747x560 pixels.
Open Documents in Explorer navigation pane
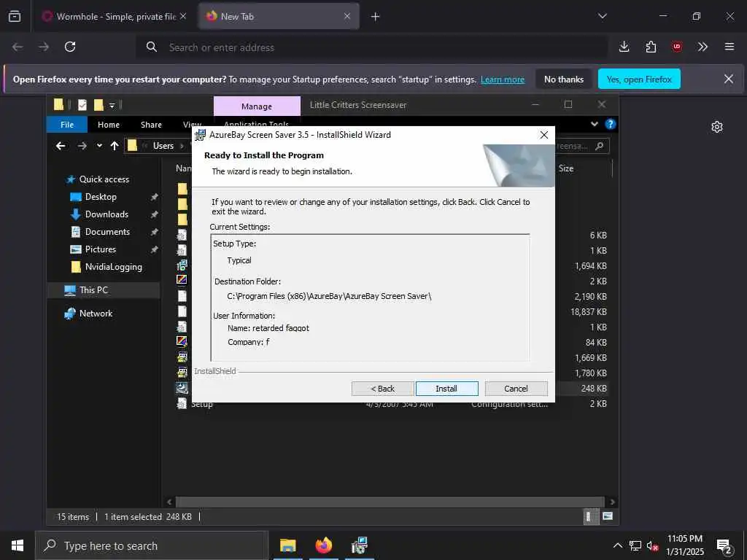point(107,232)
